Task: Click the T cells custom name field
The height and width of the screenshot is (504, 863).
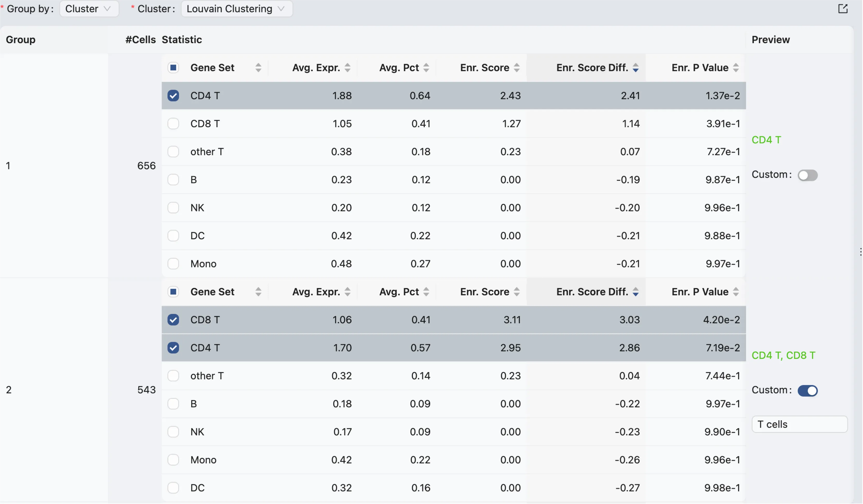Action: [799, 424]
